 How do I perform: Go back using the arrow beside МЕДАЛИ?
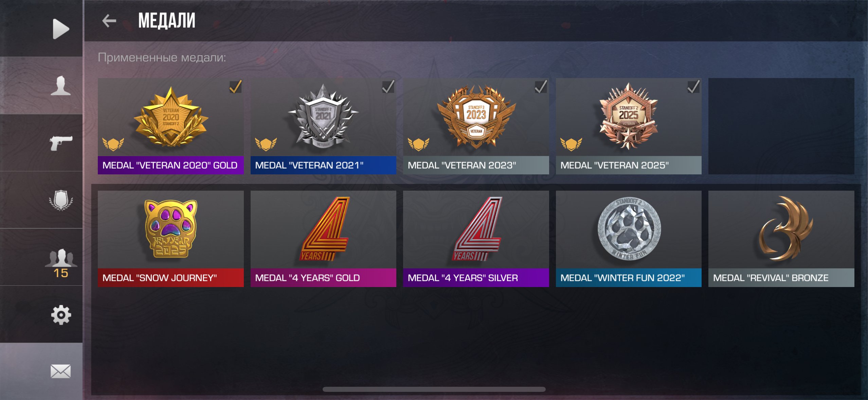click(x=109, y=21)
